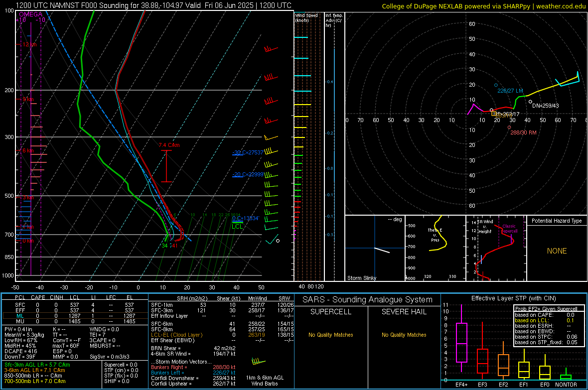Click the '-30 C=27537' level label
The width and height of the screenshot is (588, 390).
click(248, 152)
